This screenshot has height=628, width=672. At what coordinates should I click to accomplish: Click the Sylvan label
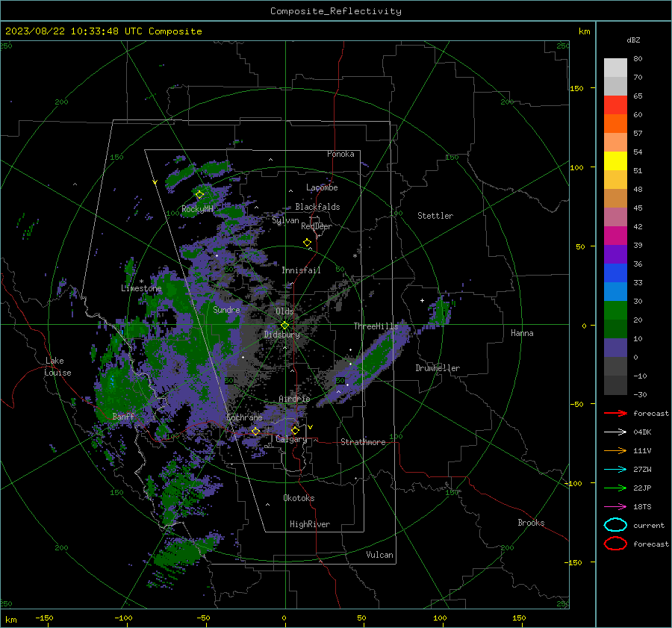[x=285, y=220]
